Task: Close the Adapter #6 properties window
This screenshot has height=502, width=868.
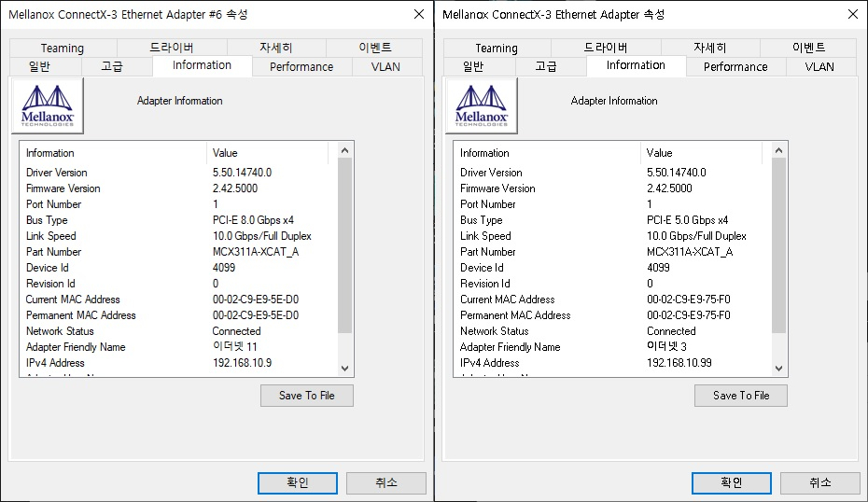Action: pos(419,14)
